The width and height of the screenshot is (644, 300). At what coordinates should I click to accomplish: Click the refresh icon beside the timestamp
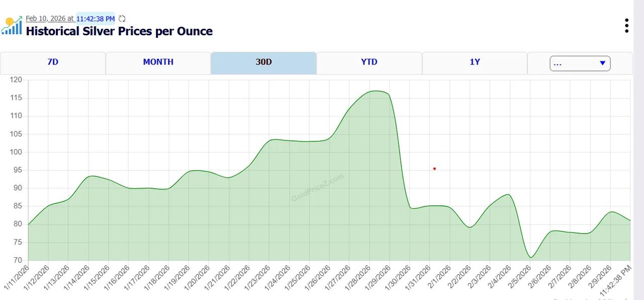[122, 19]
